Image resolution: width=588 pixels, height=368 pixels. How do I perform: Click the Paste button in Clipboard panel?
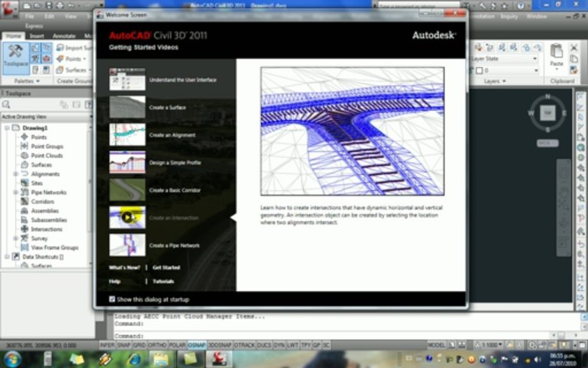556,56
